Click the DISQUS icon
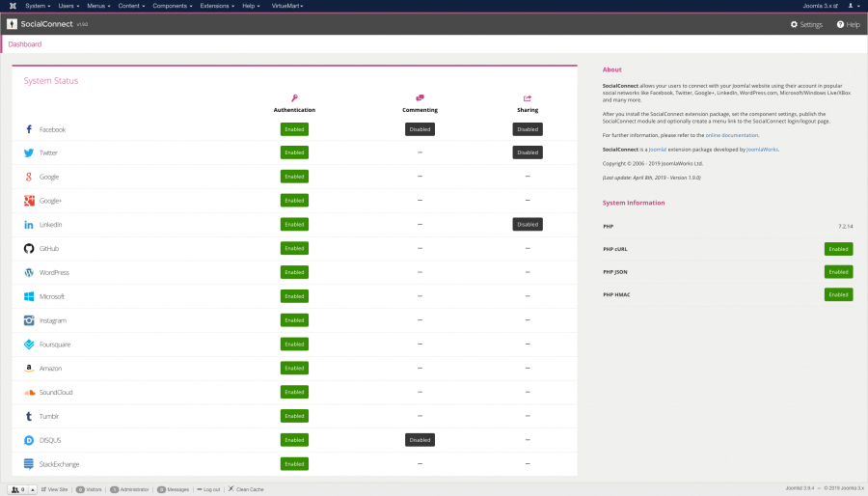868x496 pixels. tap(29, 440)
